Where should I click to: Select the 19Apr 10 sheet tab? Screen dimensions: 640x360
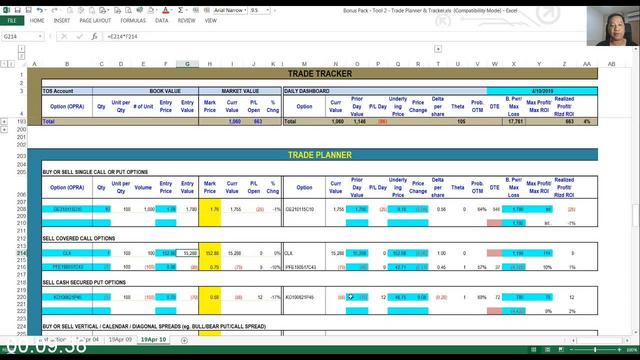153,340
